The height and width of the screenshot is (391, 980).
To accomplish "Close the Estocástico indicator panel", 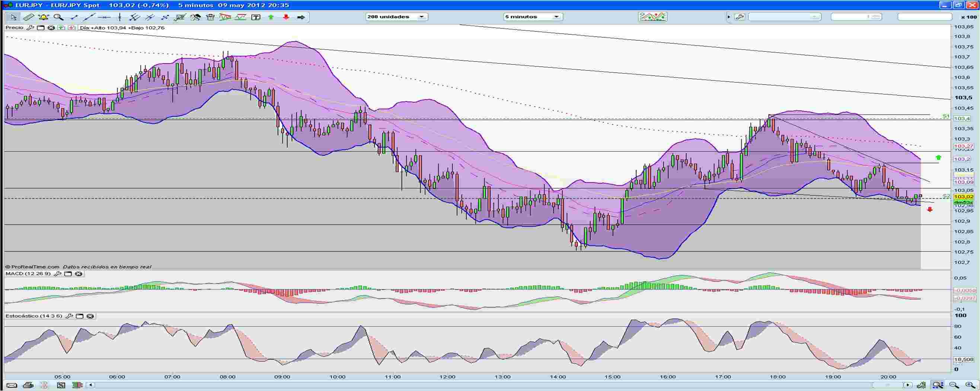I will coord(90,316).
